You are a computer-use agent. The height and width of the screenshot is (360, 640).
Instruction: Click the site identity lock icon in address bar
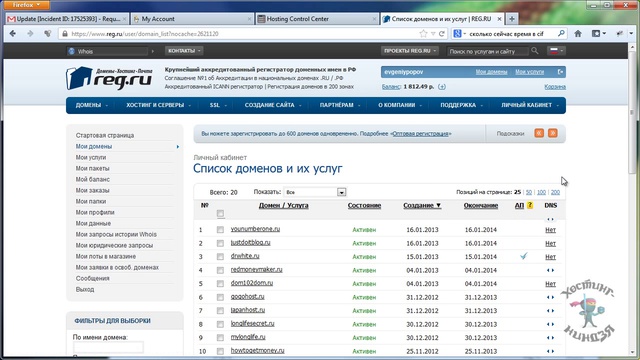pos(64,34)
